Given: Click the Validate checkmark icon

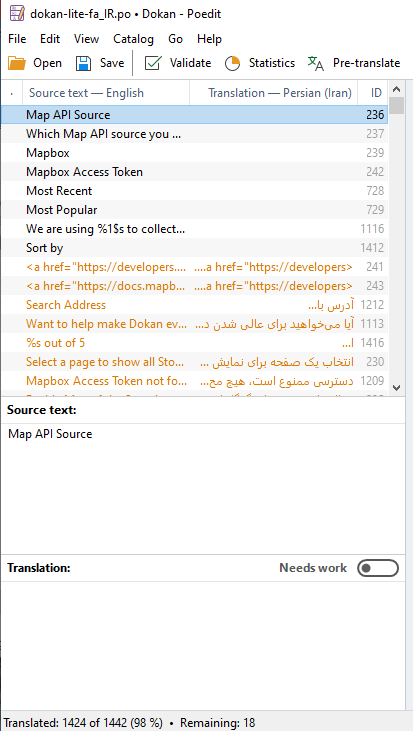Looking at the screenshot, I should click(x=152, y=63).
